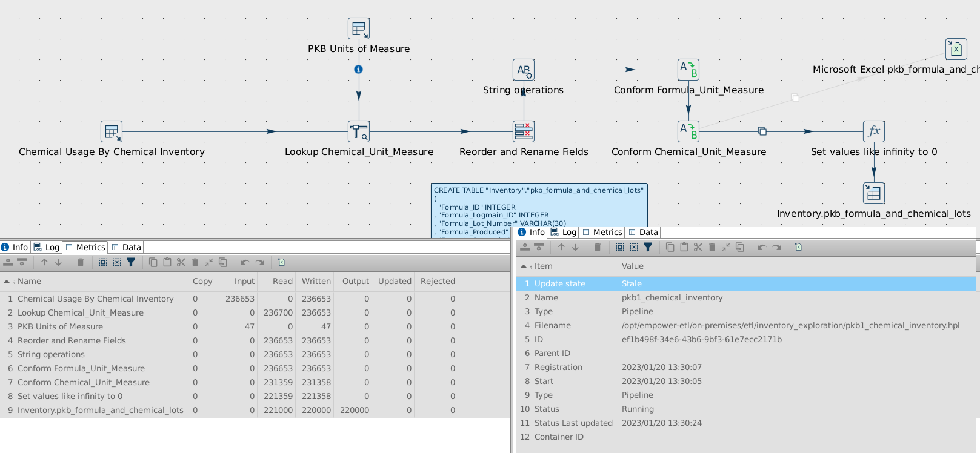980x453 pixels.
Task: Click the copy marker on the hop to Set values
Action: [x=762, y=131]
